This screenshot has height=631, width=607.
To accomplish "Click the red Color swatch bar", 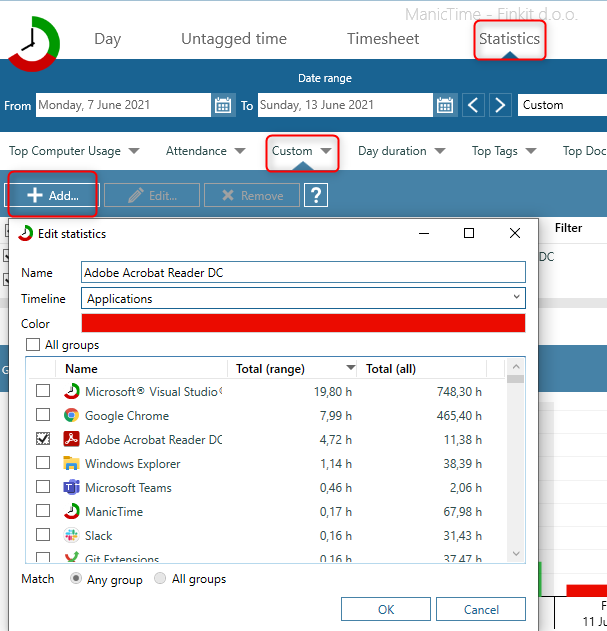I will [x=303, y=323].
